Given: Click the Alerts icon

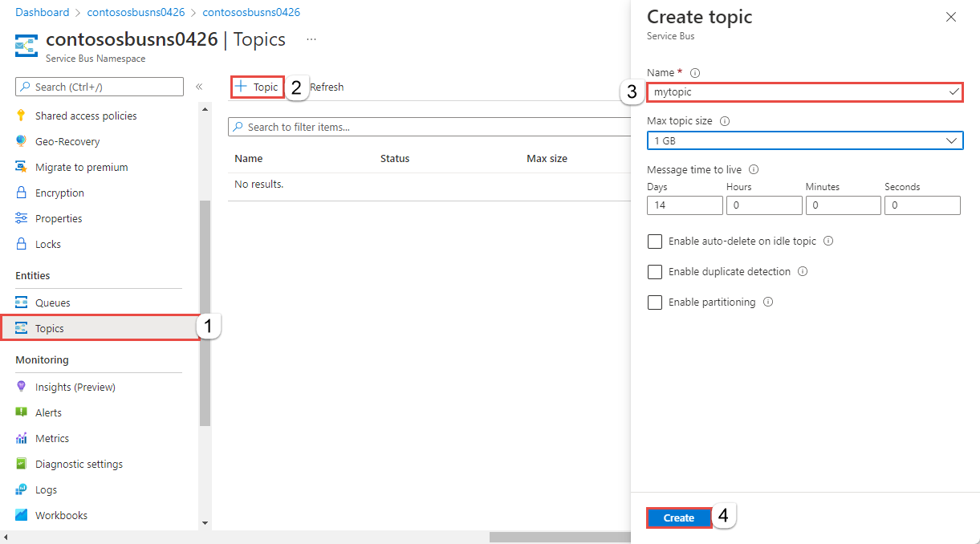Looking at the screenshot, I should point(21,412).
